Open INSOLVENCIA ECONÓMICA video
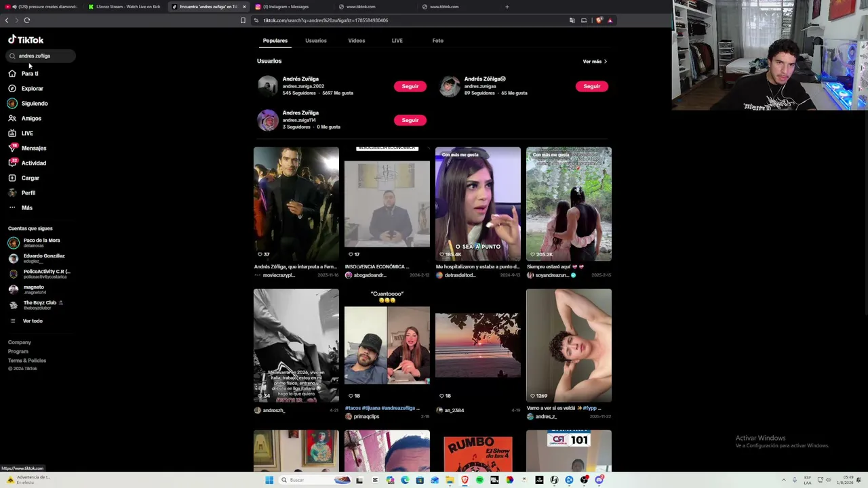Screen dimensions: 868x488 [387, 204]
